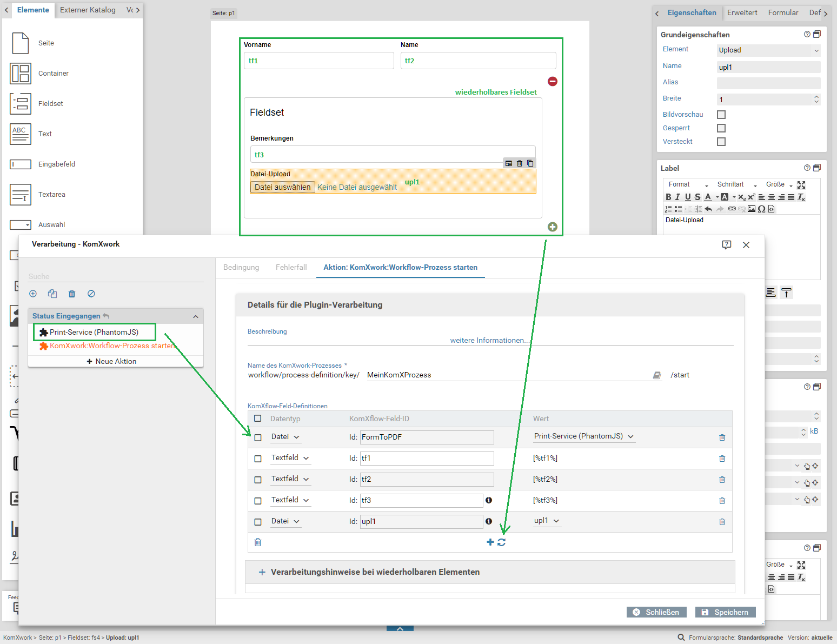Click the Speichern button
This screenshot has height=644, width=837.
726,612
